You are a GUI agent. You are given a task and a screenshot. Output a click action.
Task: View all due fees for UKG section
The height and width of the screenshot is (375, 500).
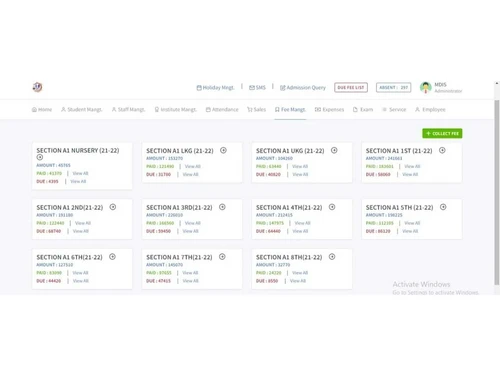click(x=300, y=174)
